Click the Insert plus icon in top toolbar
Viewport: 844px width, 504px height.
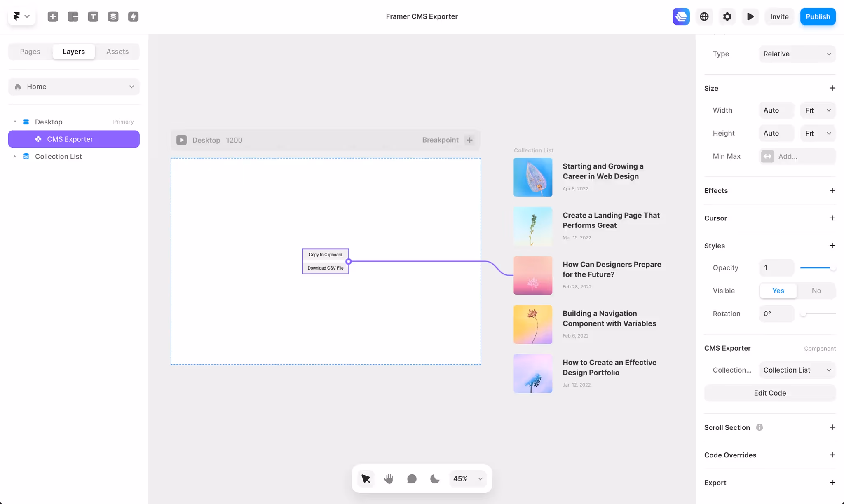[x=53, y=16]
